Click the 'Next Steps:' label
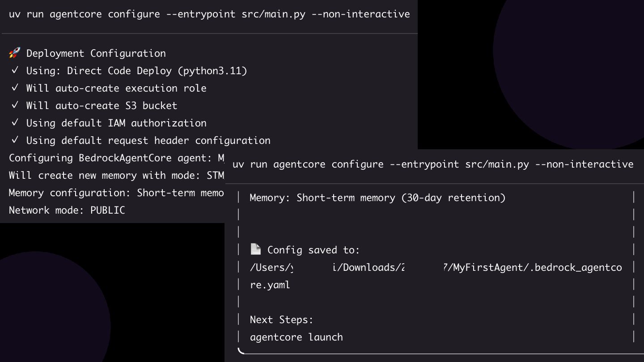This screenshot has height=362, width=644. (282, 320)
